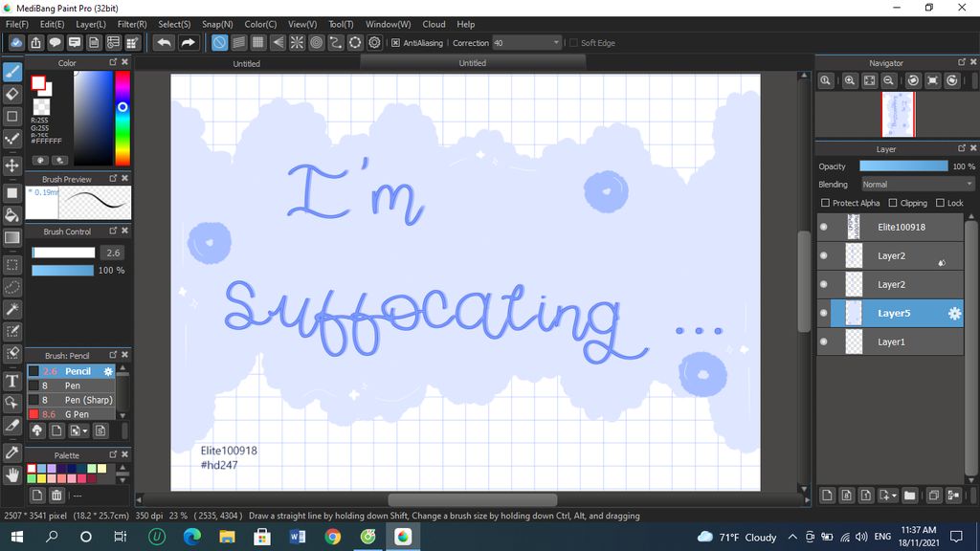This screenshot has width=980, height=551.
Task: Toggle the AntiAliasing checkbox
Action: (395, 43)
